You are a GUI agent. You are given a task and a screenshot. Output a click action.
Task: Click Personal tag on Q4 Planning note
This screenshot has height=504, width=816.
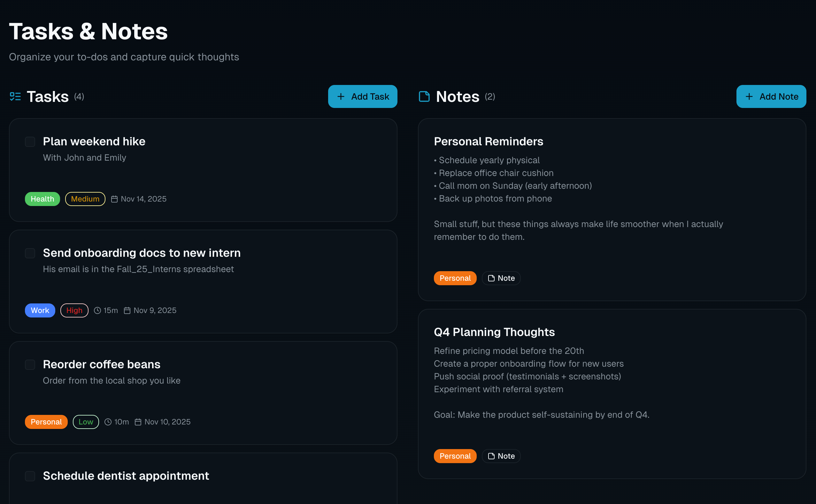click(x=455, y=456)
